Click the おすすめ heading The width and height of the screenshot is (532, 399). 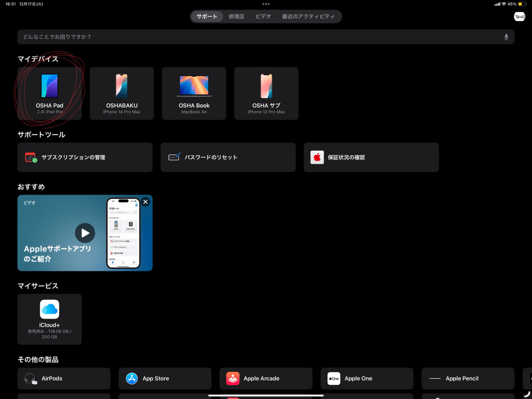point(31,187)
